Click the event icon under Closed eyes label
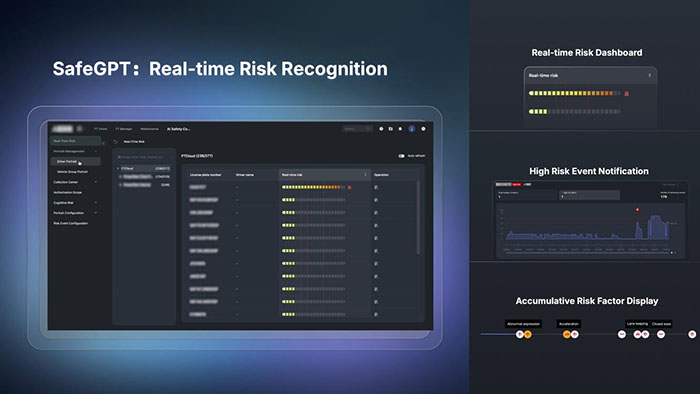 [661, 334]
